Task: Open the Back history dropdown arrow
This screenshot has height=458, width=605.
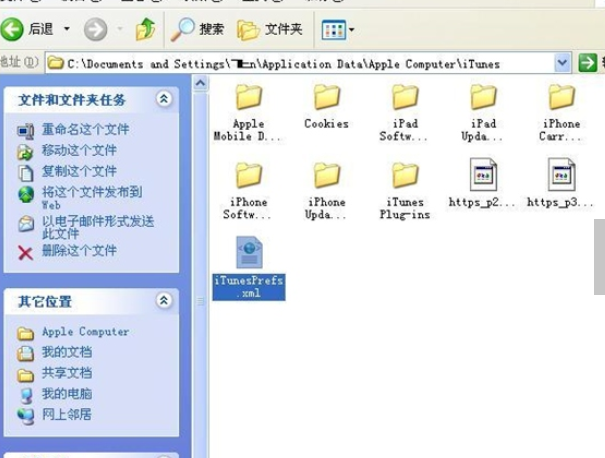Action: pyautogui.click(x=67, y=29)
